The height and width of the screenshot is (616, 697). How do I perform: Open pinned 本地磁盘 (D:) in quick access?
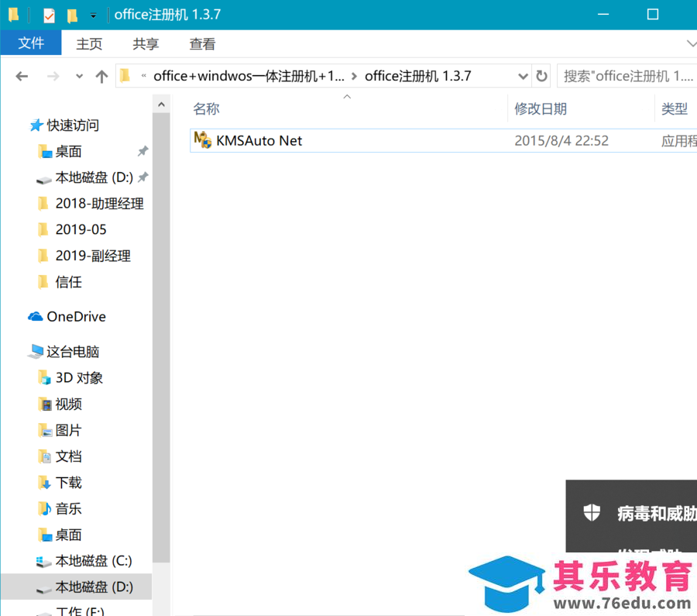[x=94, y=178]
